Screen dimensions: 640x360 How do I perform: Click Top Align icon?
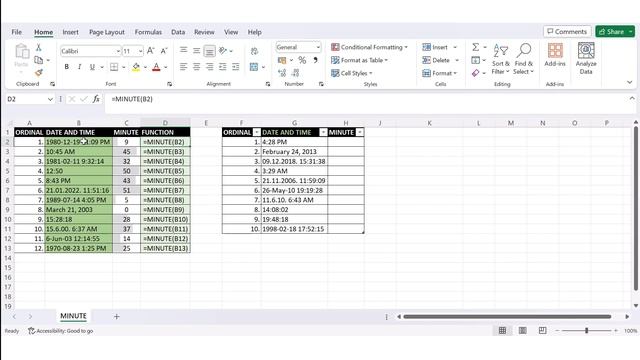[184, 50]
